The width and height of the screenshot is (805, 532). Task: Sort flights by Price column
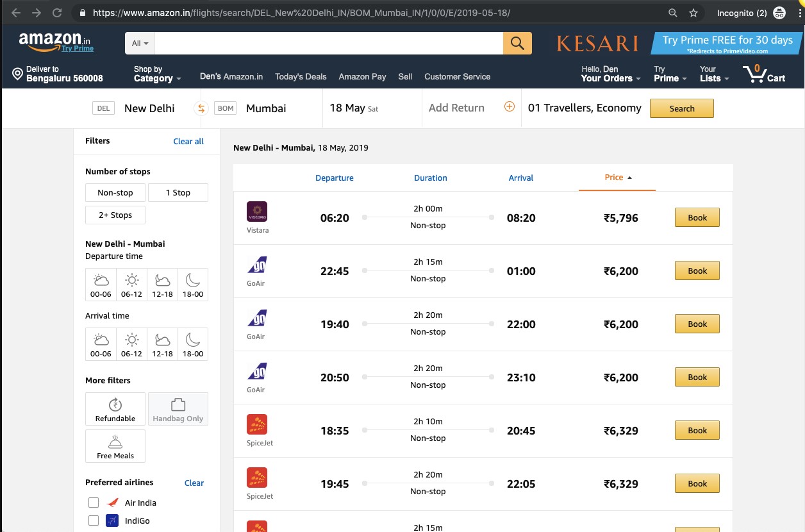[618, 178]
